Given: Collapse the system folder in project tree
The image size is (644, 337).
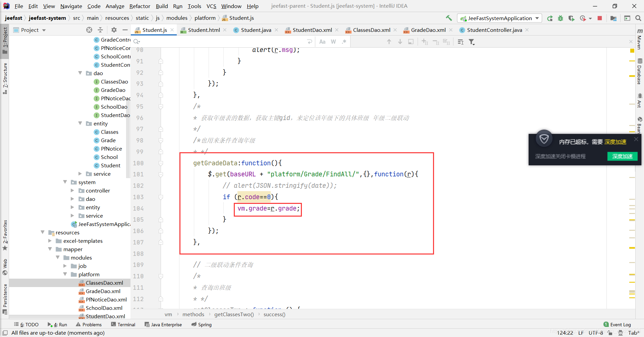Looking at the screenshot, I should (65, 182).
